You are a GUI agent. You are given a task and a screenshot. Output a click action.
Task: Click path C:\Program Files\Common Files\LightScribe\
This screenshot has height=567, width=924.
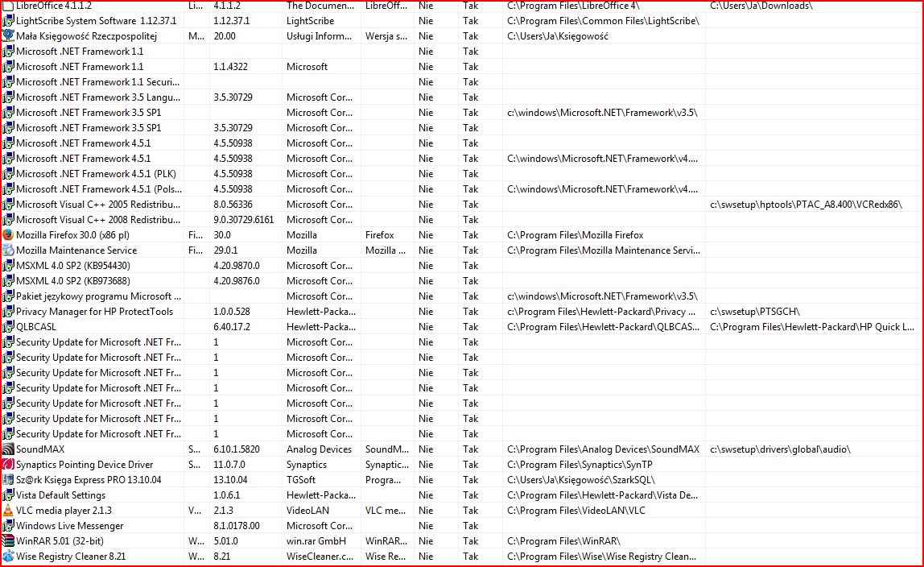(603, 21)
